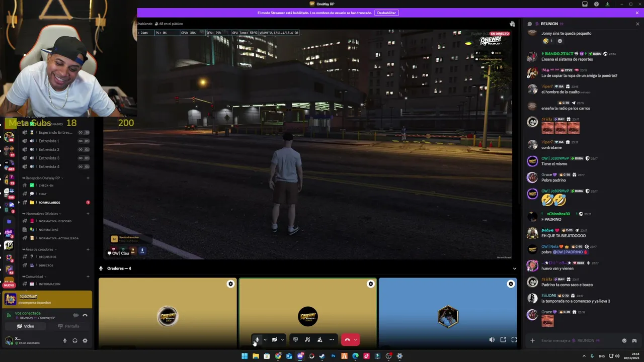This screenshot has width=644, height=362.
Task: Open the arrow beside the red hang-up button
Action: tap(355, 339)
